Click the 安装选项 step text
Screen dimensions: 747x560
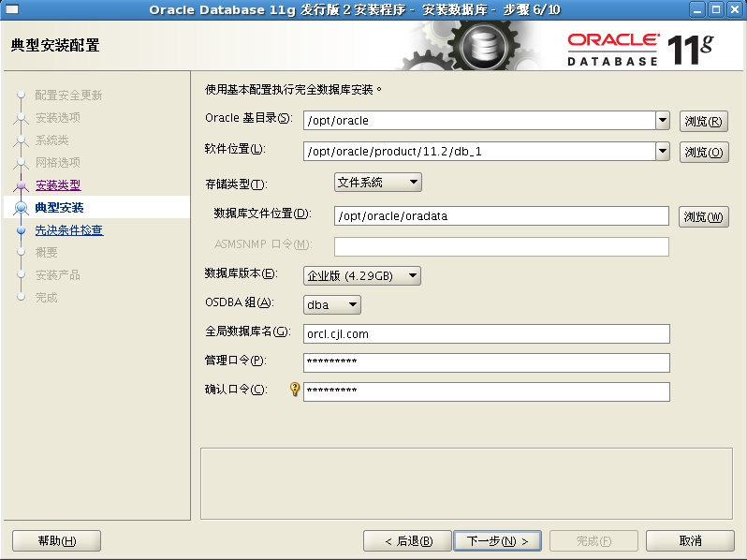(x=58, y=117)
